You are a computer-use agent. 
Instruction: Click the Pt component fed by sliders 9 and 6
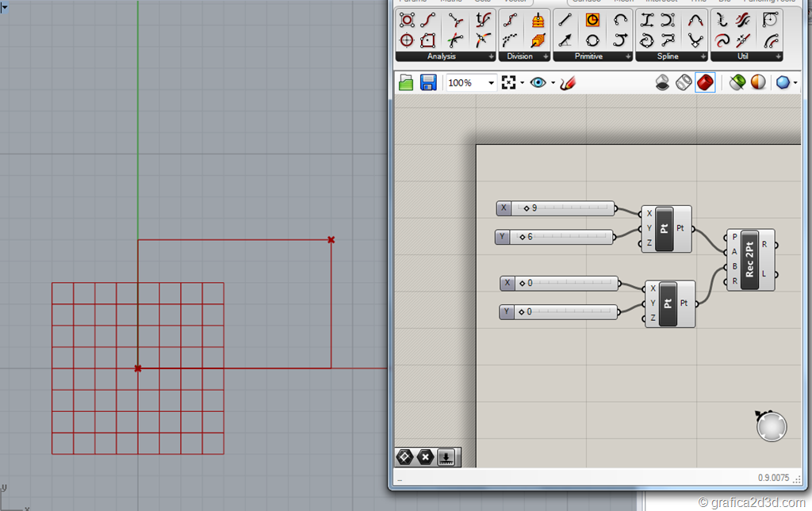coord(665,229)
